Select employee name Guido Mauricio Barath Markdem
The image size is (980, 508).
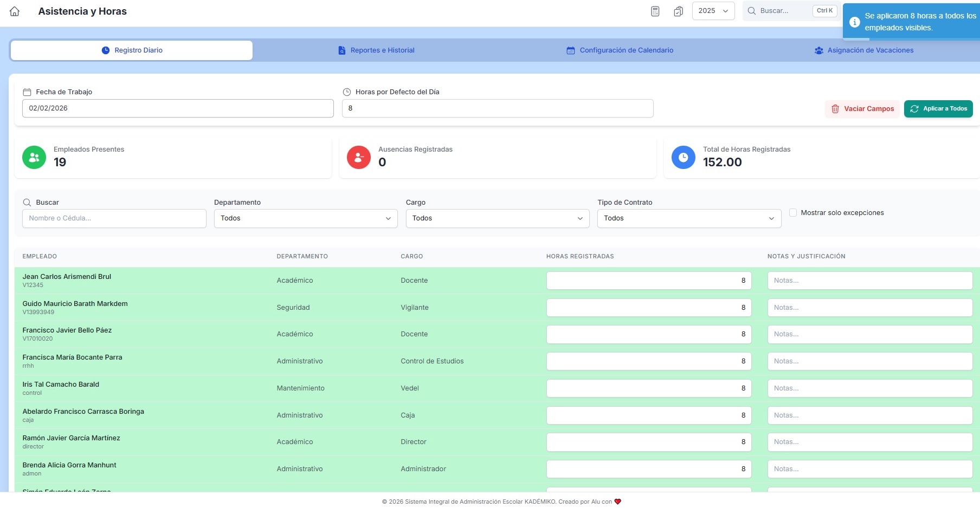[75, 304]
